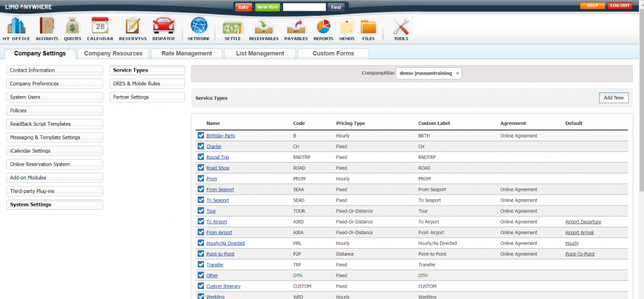This screenshot has height=299, width=644.
Task: Switch to Company Resources tab
Action: 113,53
